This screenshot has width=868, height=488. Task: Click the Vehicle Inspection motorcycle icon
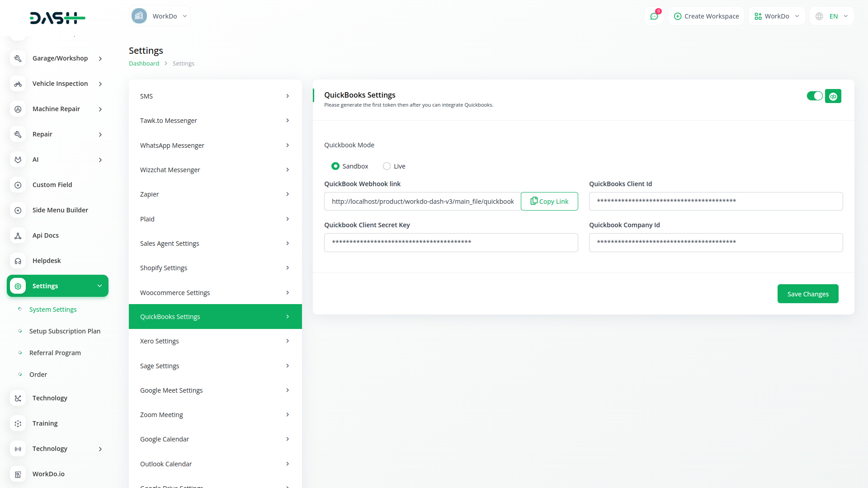(x=18, y=84)
